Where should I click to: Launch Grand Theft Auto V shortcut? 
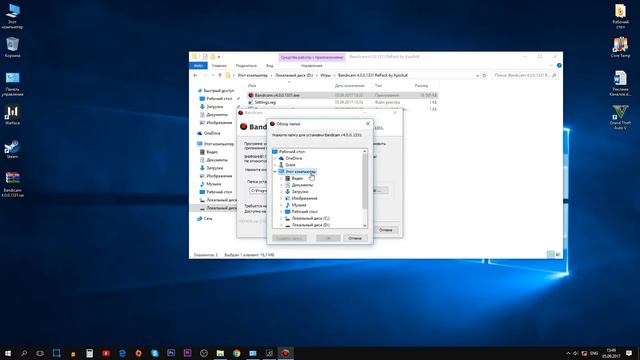pyautogui.click(x=620, y=117)
